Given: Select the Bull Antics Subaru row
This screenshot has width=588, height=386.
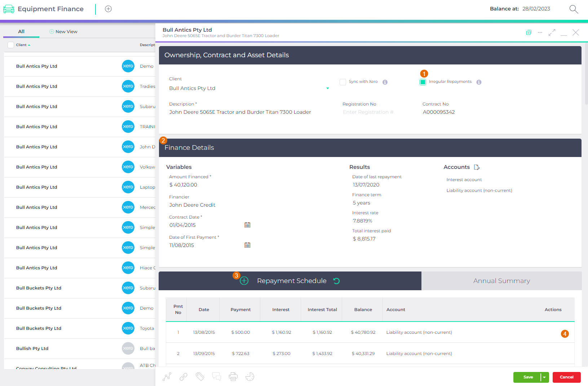Looking at the screenshot, I should click(80, 107).
